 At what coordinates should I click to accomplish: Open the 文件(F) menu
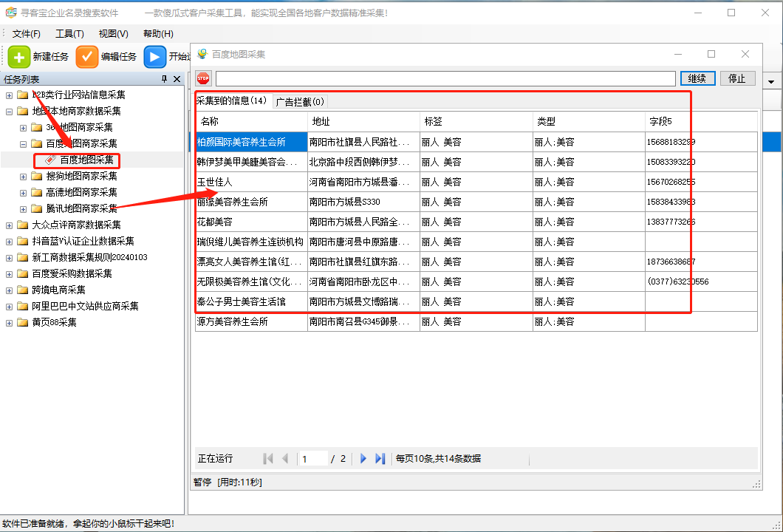27,34
